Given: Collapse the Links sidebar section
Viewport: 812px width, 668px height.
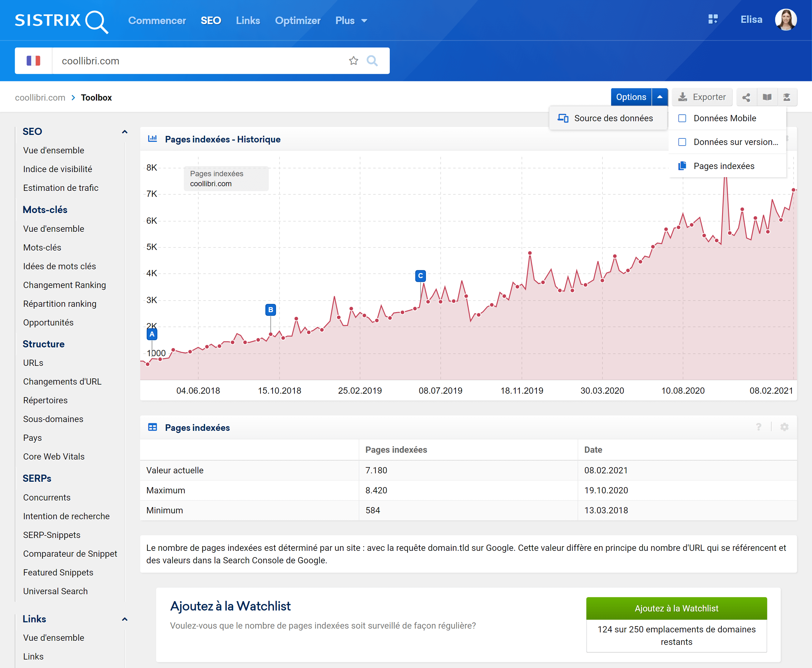Looking at the screenshot, I should 125,619.
